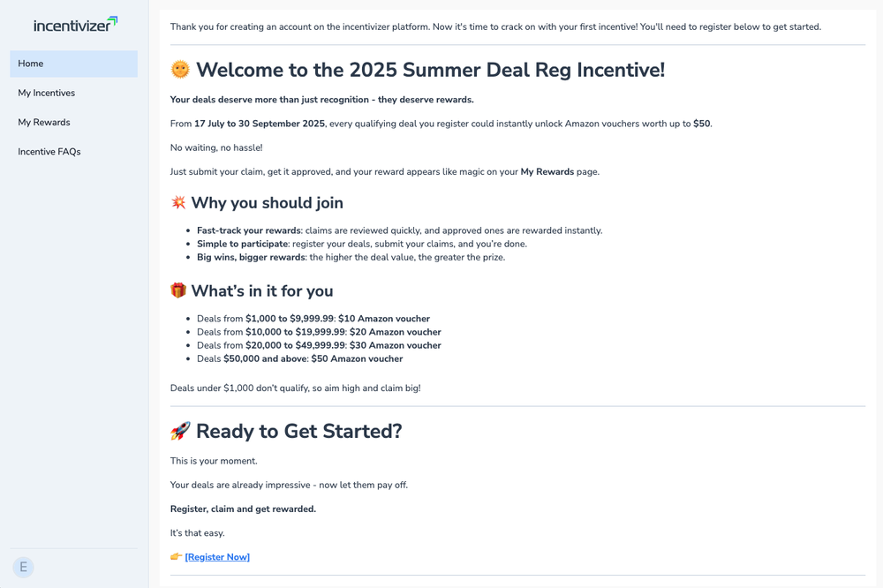Select Home in the sidebar
The image size is (883, 588).
pyautogui.click(x=73, y=64)
